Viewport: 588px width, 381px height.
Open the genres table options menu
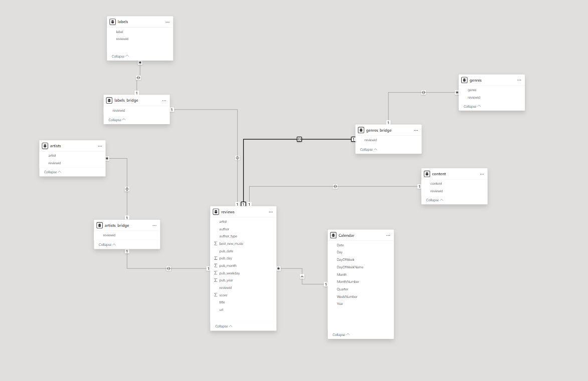coord(519,80)
